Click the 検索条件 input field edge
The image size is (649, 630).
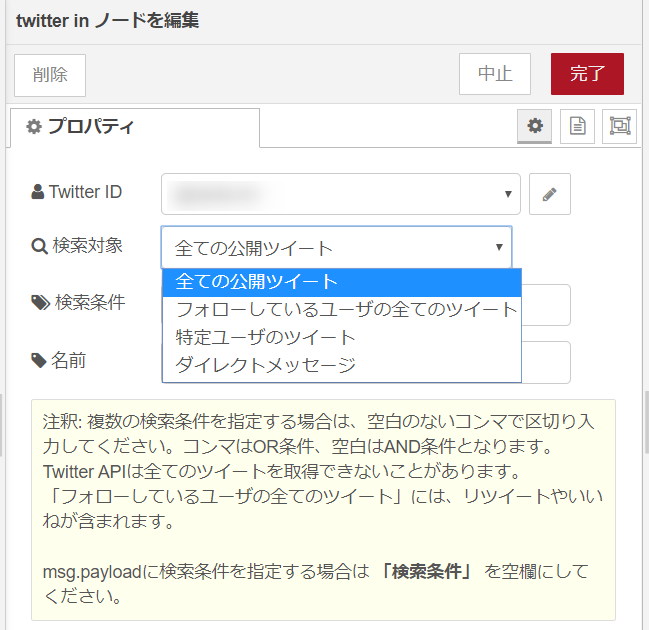pyautogui.click(x=546, y=305)
